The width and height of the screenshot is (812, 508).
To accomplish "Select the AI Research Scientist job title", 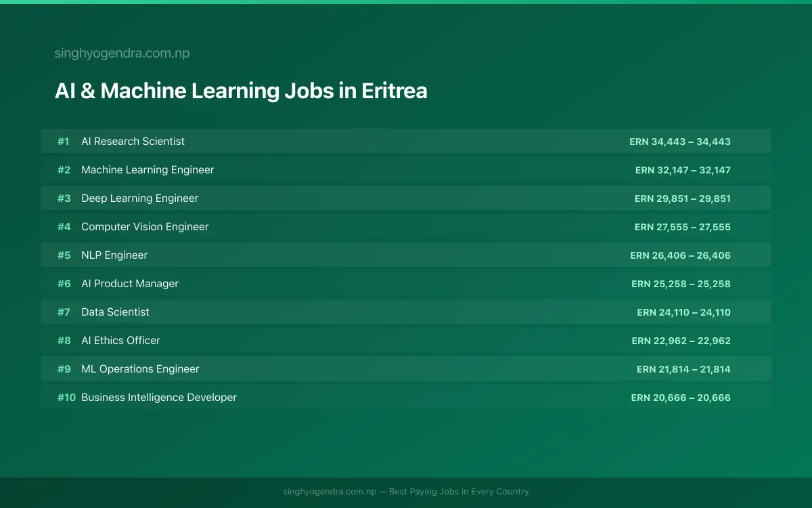I will [x=133, y=142].
